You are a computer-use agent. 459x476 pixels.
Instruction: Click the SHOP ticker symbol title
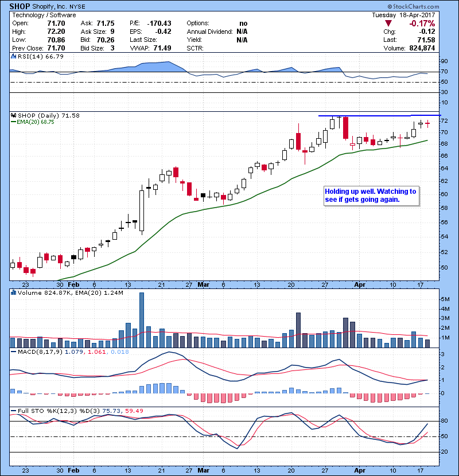(x=20, y=6)
